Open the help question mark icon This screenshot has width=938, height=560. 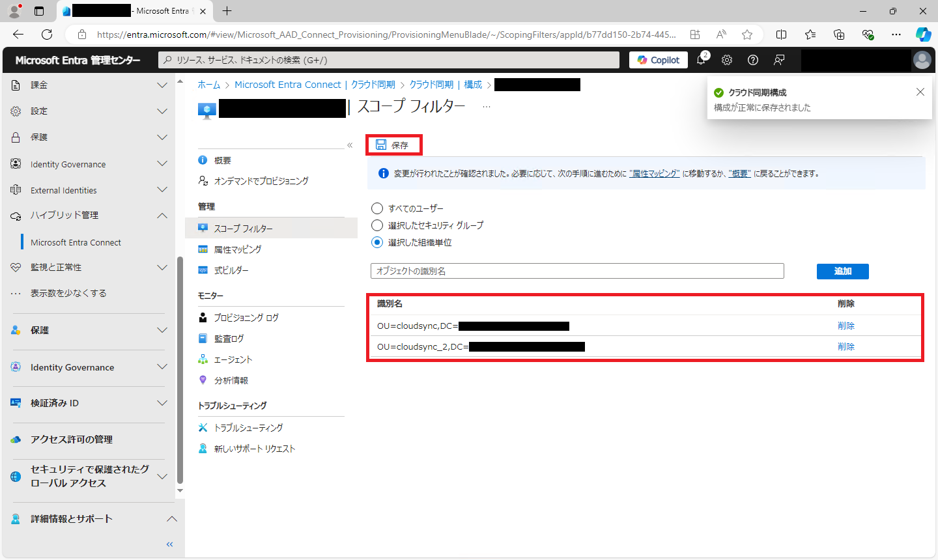[753, 60]
